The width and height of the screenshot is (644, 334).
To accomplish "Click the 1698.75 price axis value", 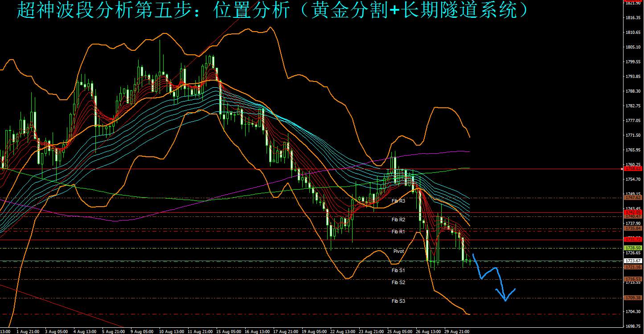I will click(633, 326).
